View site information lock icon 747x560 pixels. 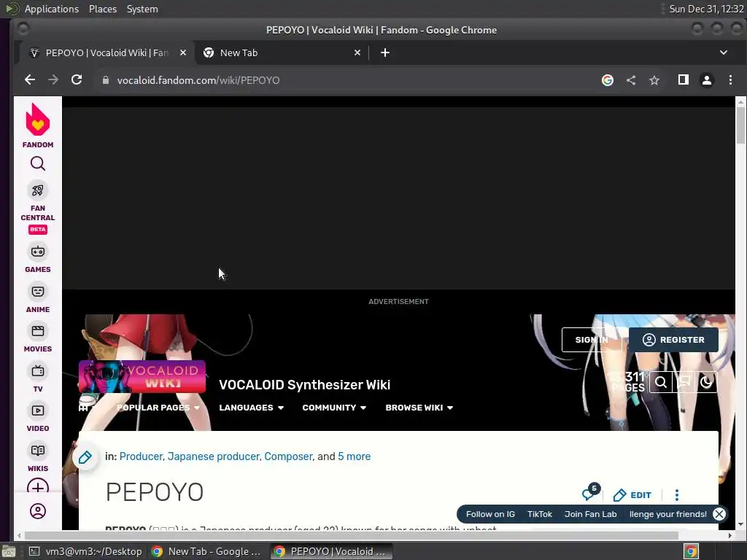pyautogui.click(x=106, y=80)
